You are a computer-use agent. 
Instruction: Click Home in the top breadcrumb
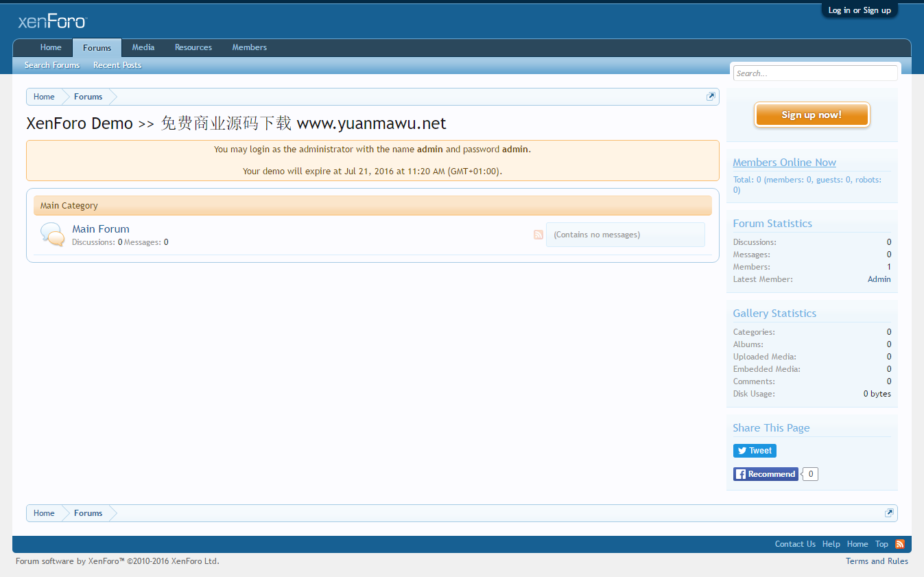[44, 97]
